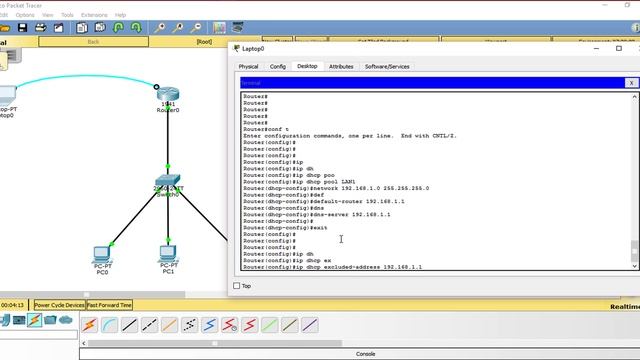The image size is (640, 360).
Task: Select the purple USB cable
Action: [310, 325]
